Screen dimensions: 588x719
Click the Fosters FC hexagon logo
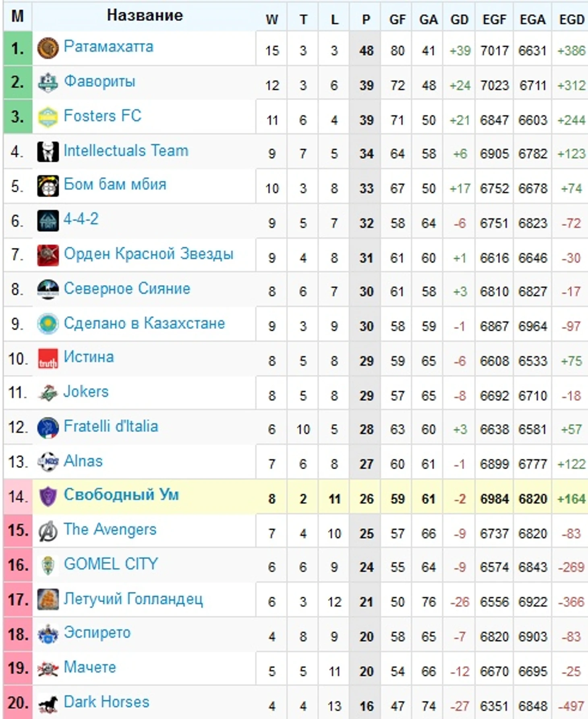tap(48, 117)
